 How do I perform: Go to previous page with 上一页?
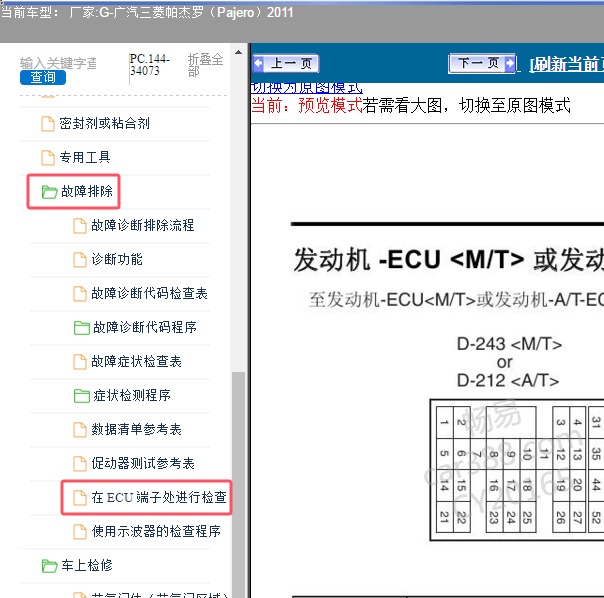pos(285,63)
